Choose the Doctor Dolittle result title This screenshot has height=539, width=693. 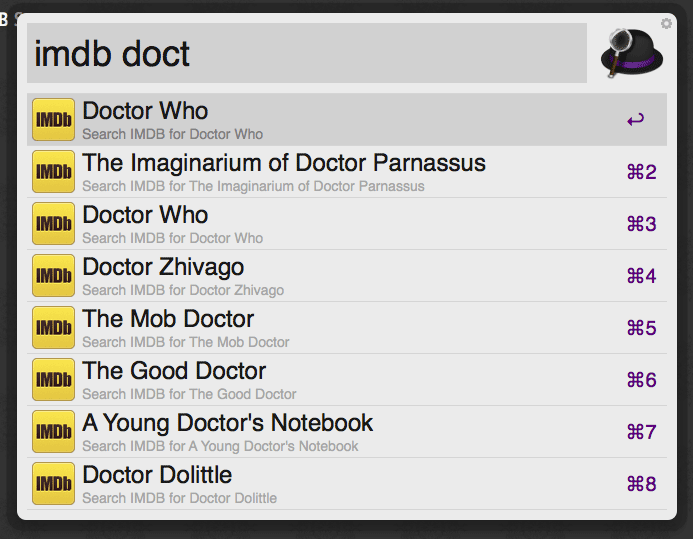157,475
